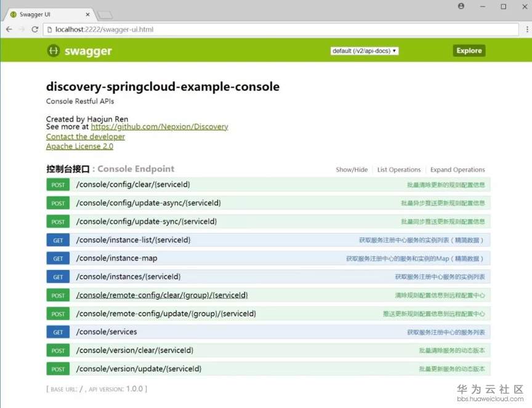Screen dimensions: 532x408
Task: Click description text of /console/instance-list row
Action: pyautogui.click(x=421, y=240)
